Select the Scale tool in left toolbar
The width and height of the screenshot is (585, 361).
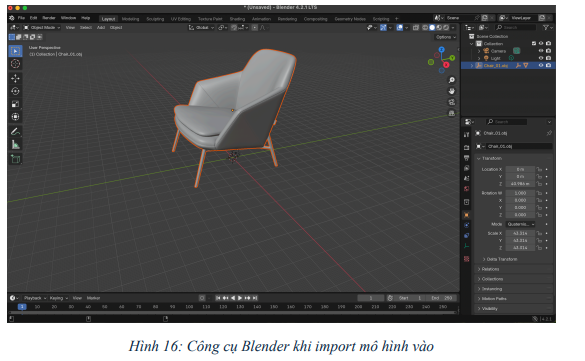(x=15, y=104)
